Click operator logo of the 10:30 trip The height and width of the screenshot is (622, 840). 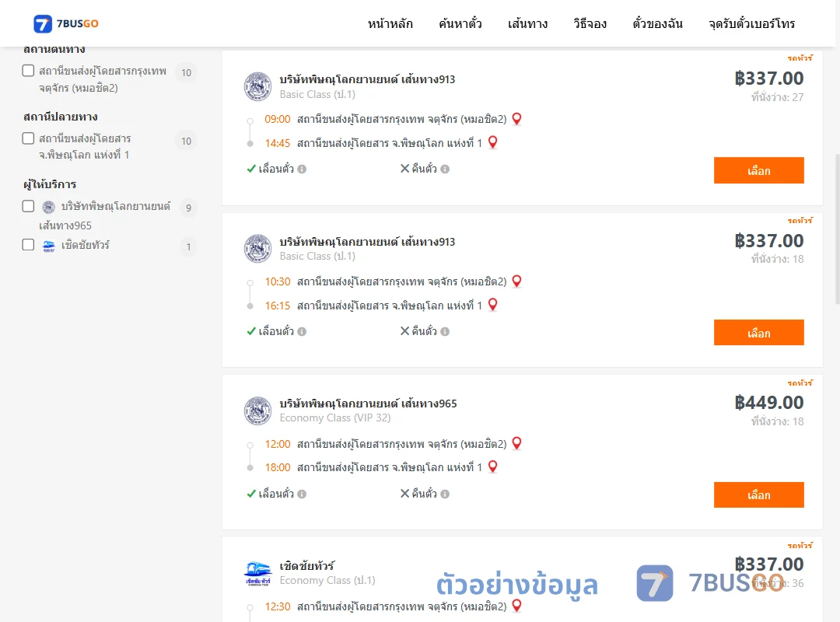(x=257, y=249)
